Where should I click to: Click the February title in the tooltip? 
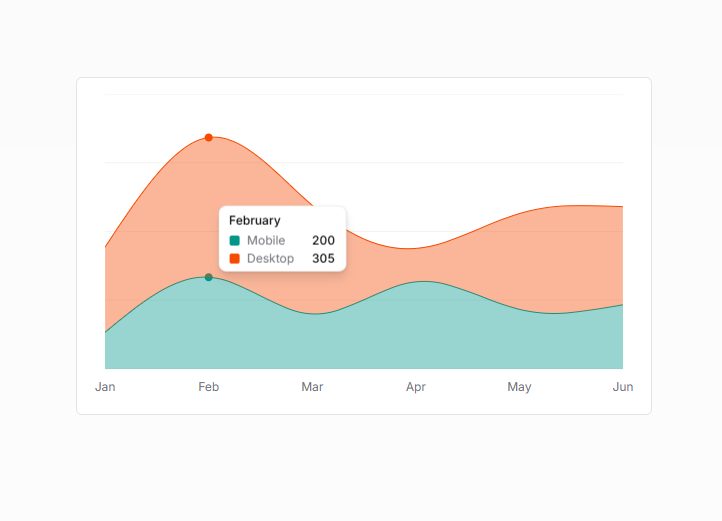click(255, 220)
